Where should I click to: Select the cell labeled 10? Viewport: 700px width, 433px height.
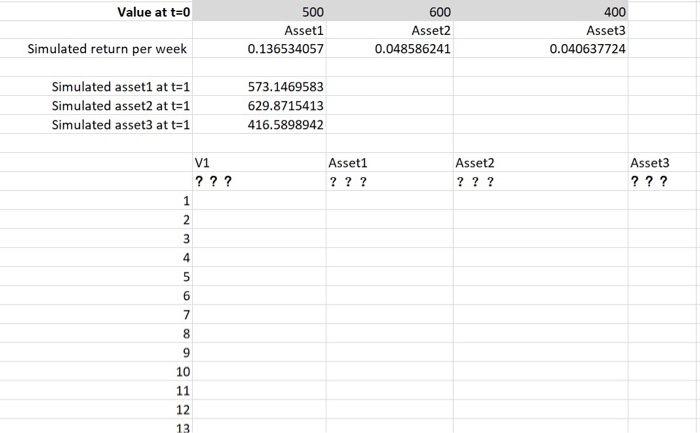point(96,371)
